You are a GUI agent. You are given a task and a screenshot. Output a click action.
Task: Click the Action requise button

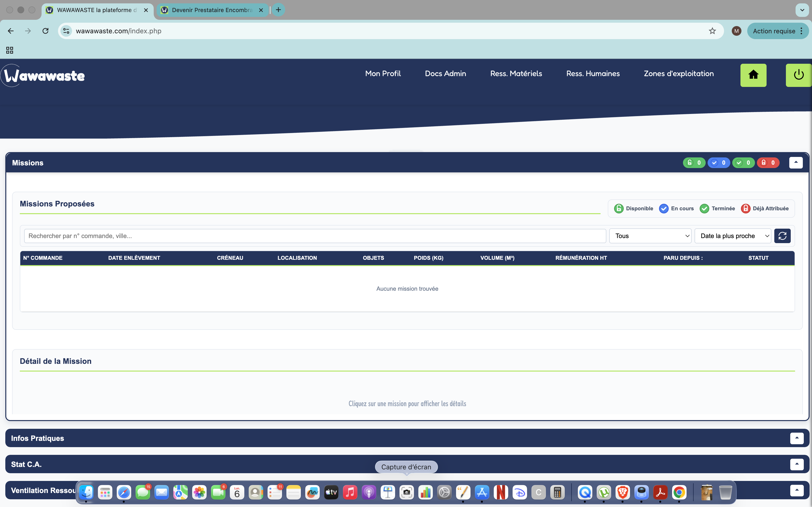(774, 31)
